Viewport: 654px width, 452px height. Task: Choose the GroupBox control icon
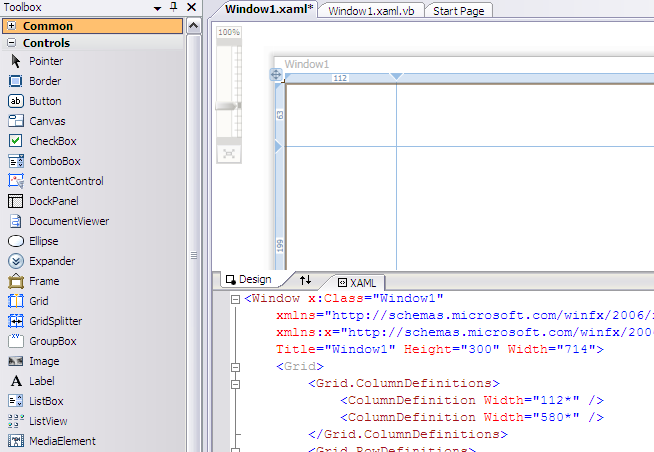pyautogui.click(x=15, y=341)
